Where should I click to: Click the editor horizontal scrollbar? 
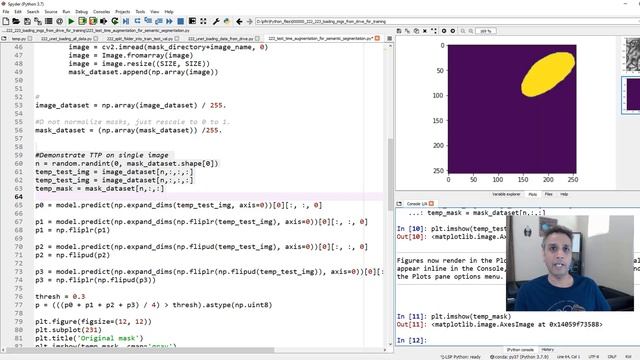click(x=140, y=350)
